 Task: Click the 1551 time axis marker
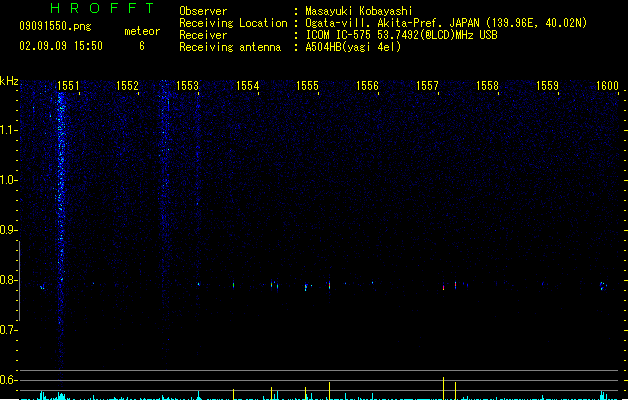coord(68,86)
